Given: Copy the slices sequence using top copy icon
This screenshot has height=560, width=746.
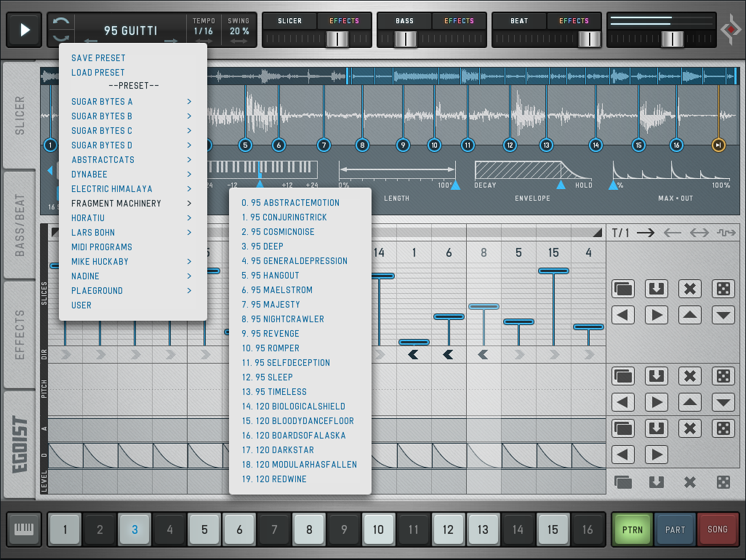Looking at the screenshot, I should click(623, 288).
